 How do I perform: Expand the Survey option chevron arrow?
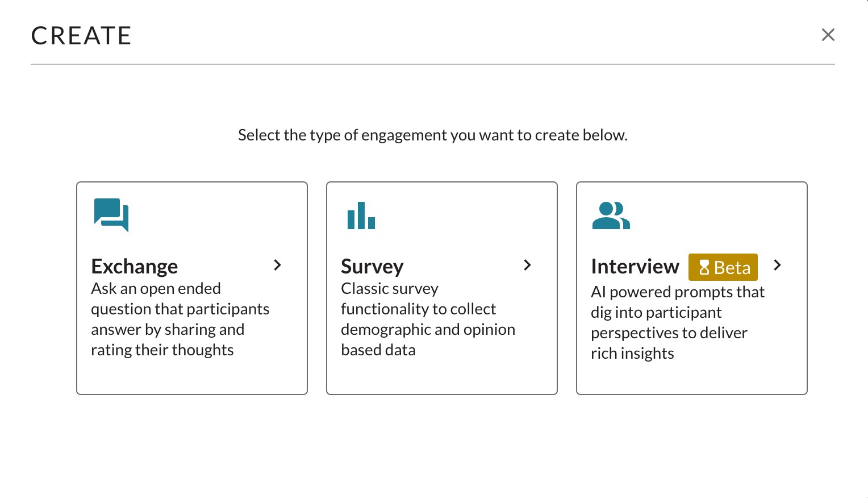pos(527,265)
